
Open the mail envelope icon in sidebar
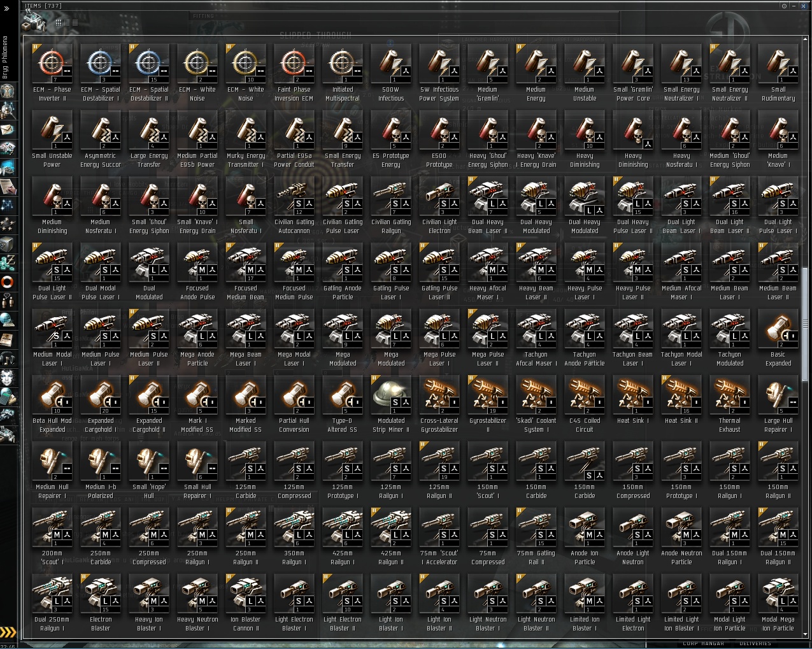8,129
